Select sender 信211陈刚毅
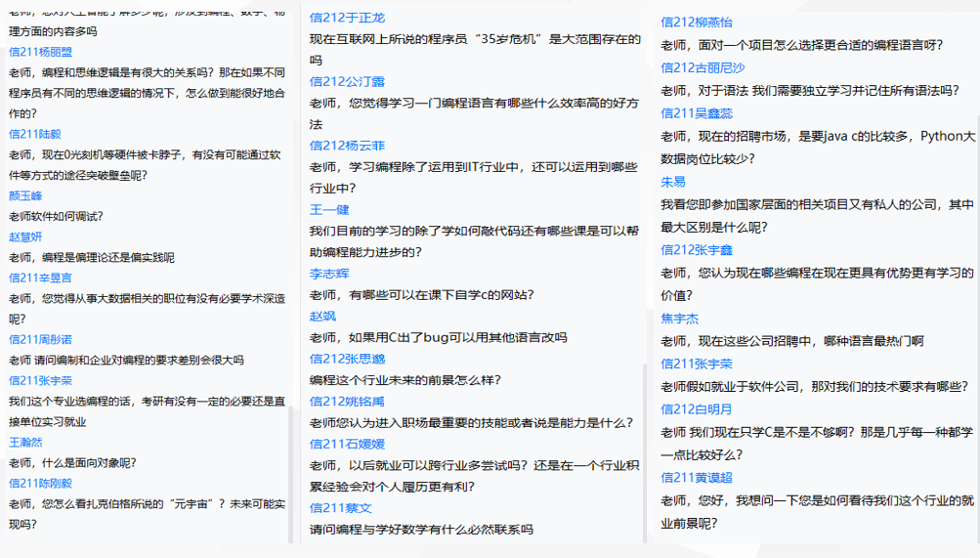Screen dimensions: 980x558 click(x=40, y=483)
